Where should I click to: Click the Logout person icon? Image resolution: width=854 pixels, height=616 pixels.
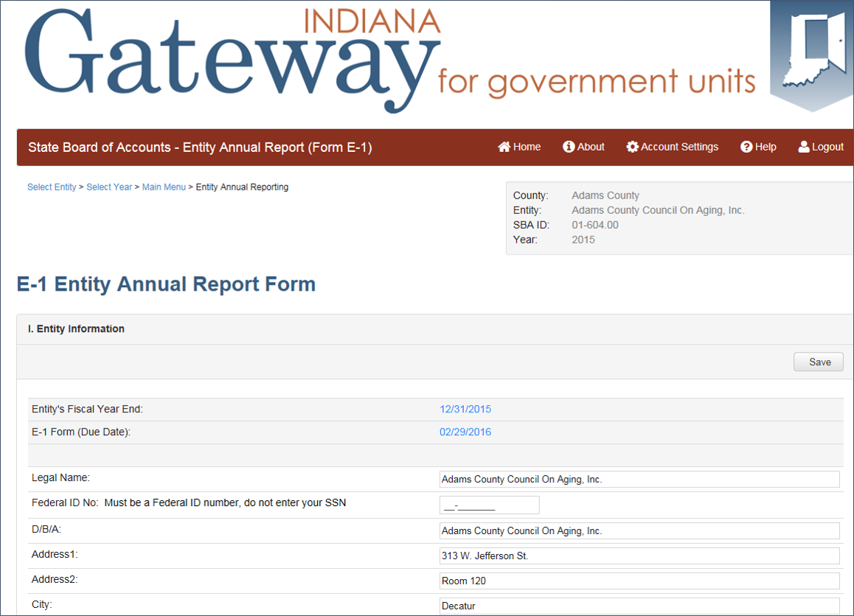804,147
